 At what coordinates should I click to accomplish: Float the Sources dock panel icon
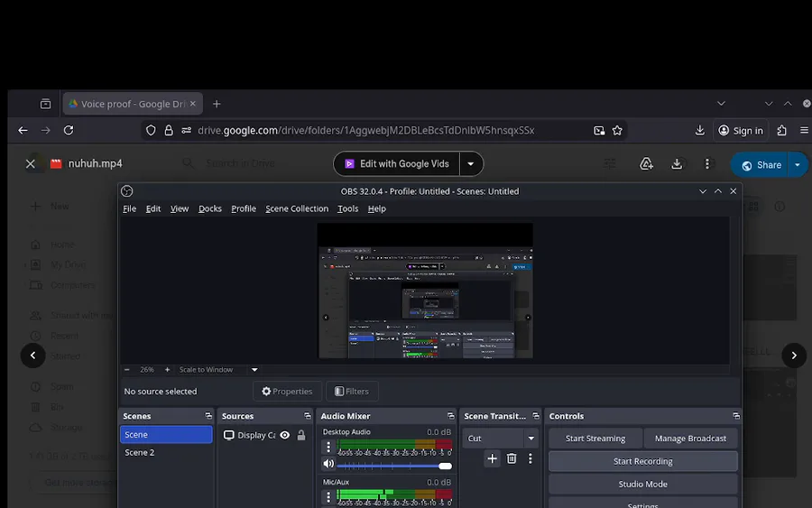[x=307, y=416]
